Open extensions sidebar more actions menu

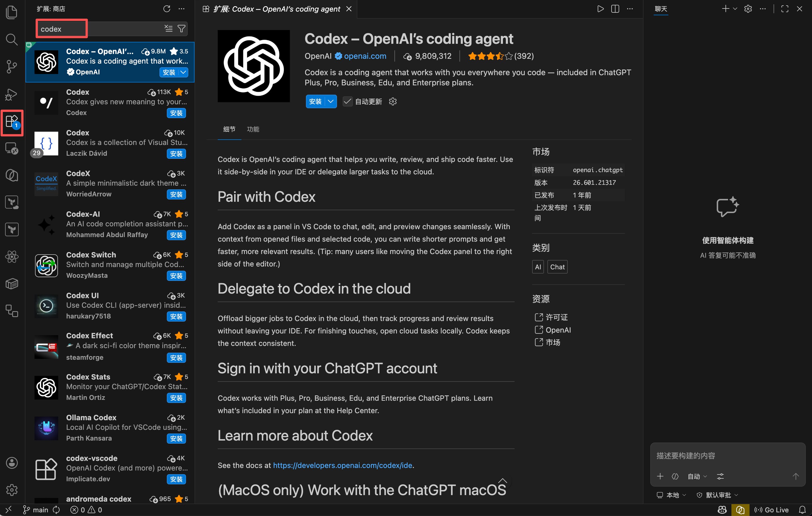[x=182, y=9]
